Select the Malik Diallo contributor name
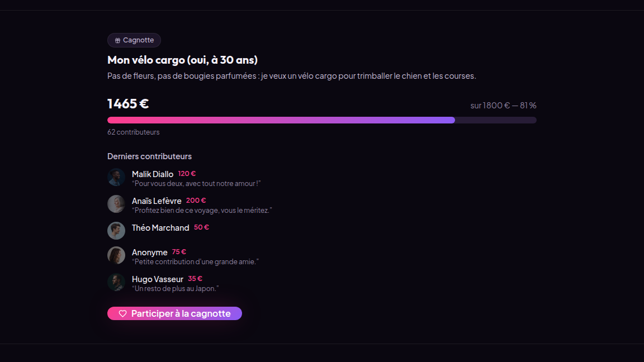This screenshot has height=362, width=644. click(153, 174)
